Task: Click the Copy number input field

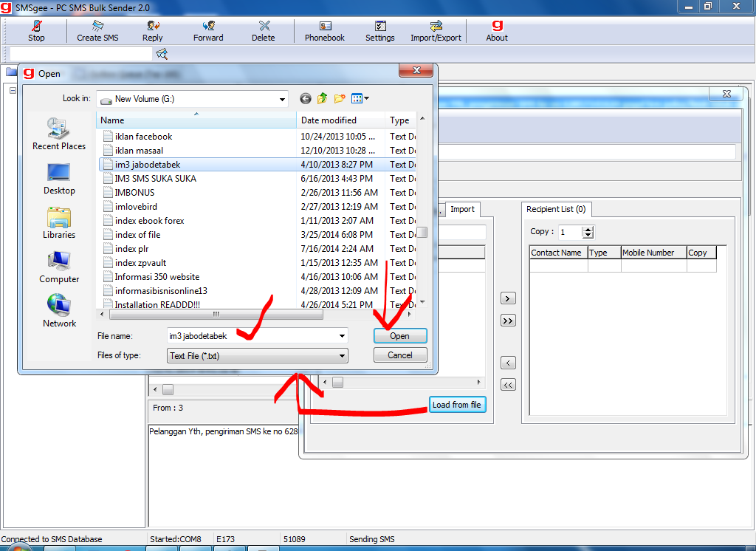Action: pos(571,232)
